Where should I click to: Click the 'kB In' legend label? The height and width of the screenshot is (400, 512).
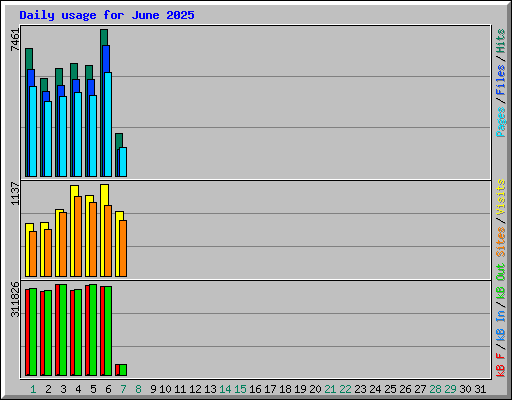click(501, 326)
